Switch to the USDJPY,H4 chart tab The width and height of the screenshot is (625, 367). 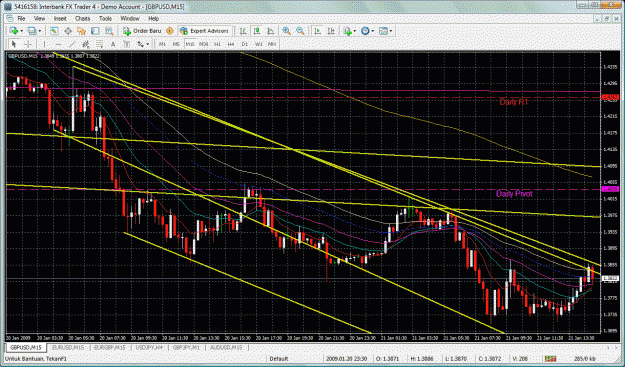coord(149,347)
